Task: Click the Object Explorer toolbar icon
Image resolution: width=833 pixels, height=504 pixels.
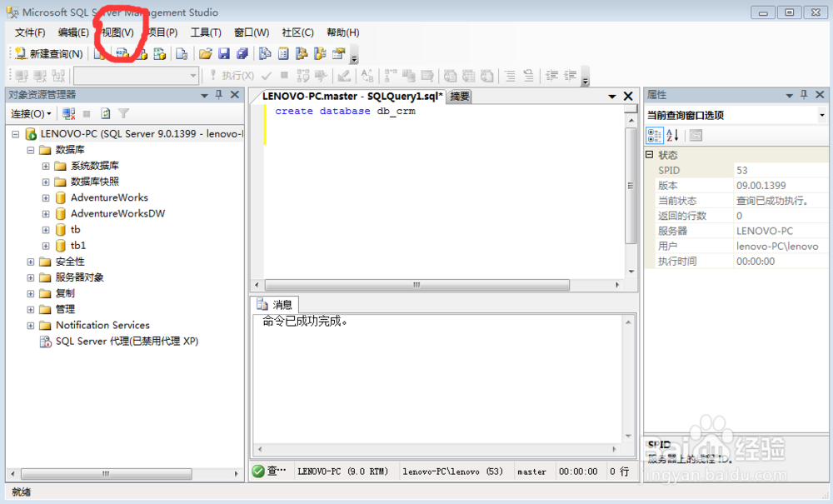Action: pyautogui.click(x=302, y=53)
